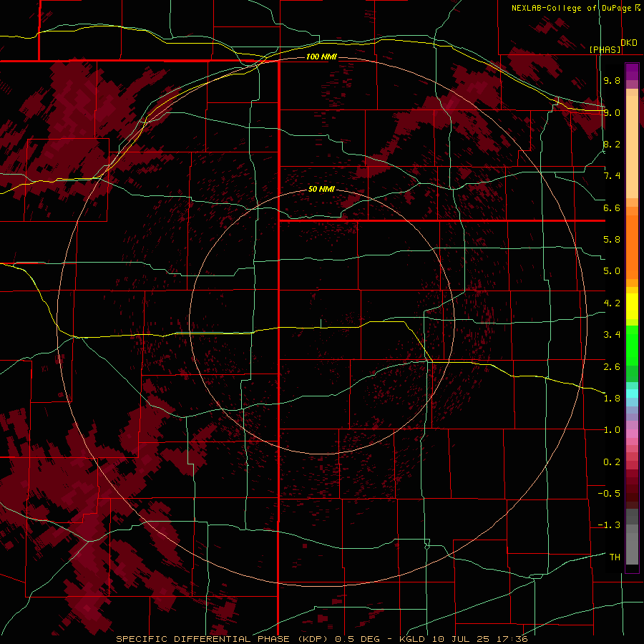The width and height of the screenshot is (644, 644).
Task: Click the 5.8 scale value
Action: [612, 240]
